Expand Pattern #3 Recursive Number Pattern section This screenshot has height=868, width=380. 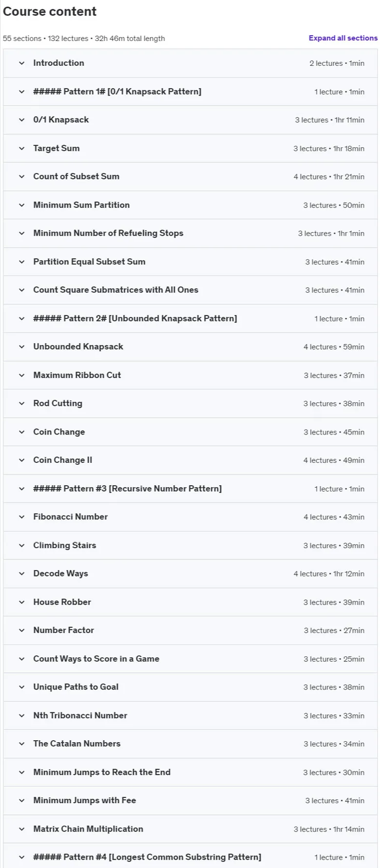[x=190, y=488]
